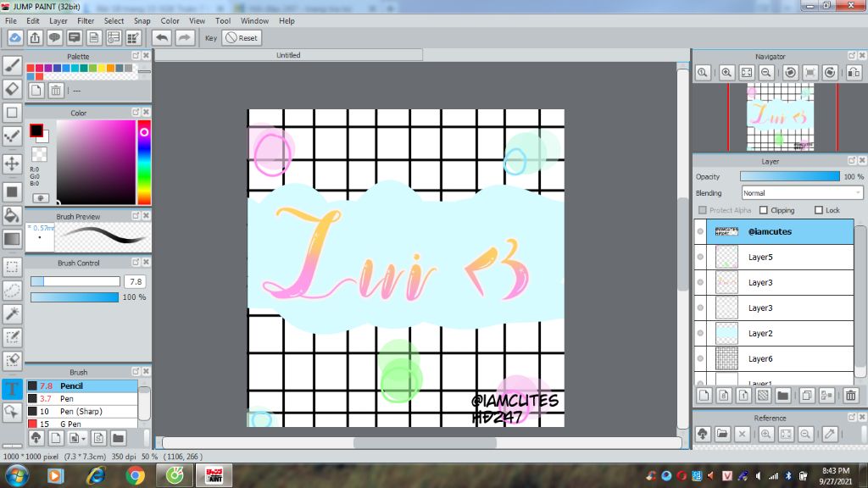
Task: Open the Layer menu
Action: click(58, 21)
